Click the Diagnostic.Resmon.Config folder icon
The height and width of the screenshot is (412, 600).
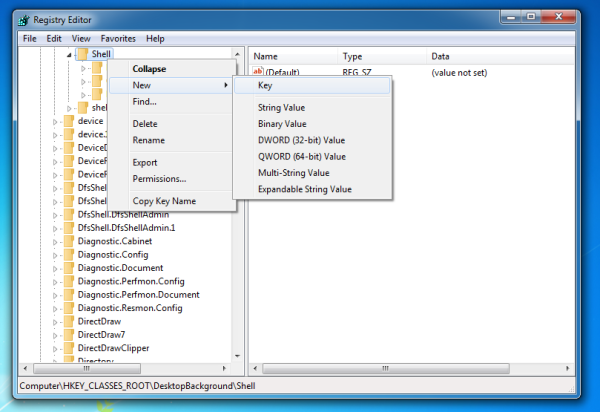tap(69, 308)
